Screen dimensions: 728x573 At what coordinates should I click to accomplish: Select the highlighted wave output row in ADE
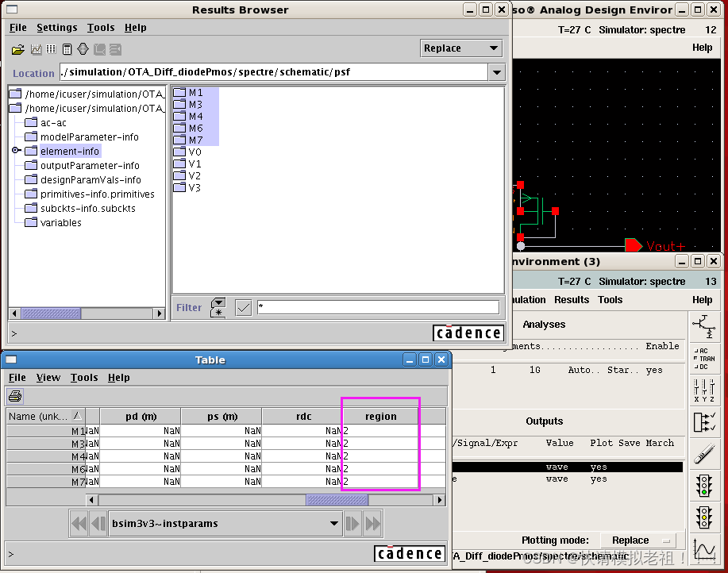(568, 467)
